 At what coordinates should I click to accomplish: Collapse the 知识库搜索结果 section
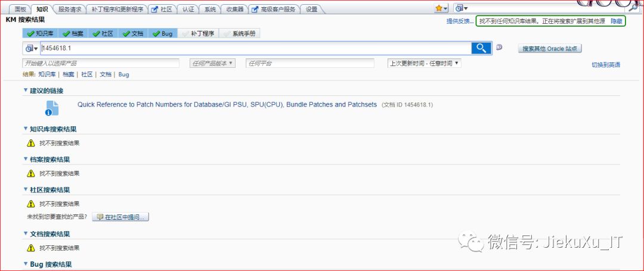[x=26, y=129]
